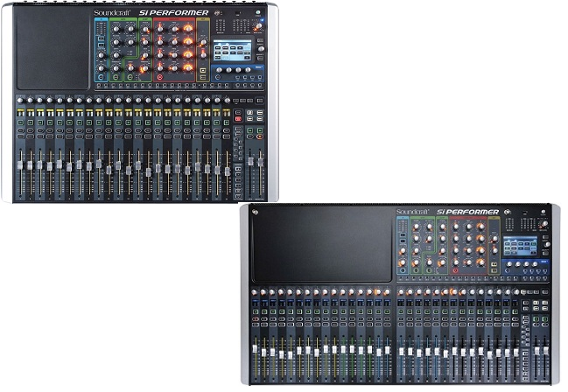Click the leftmost channel fader on the top console
568x392 pixels.
pos(20,164)
